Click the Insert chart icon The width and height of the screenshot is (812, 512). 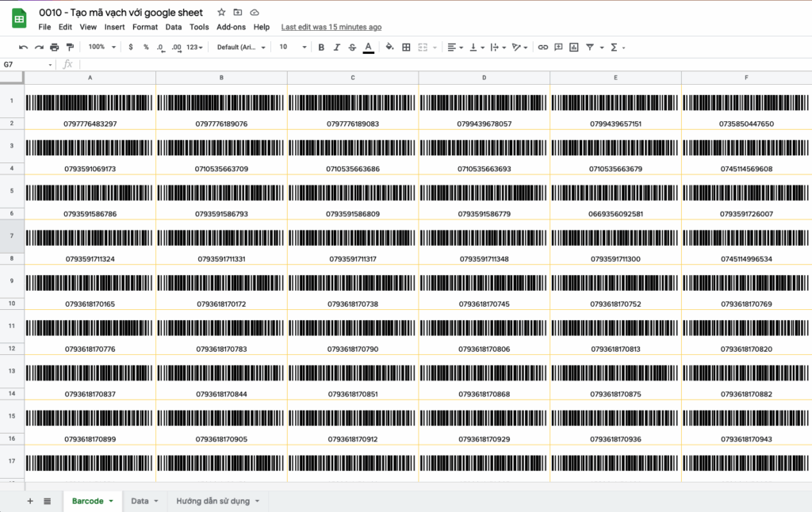[574, 48]
